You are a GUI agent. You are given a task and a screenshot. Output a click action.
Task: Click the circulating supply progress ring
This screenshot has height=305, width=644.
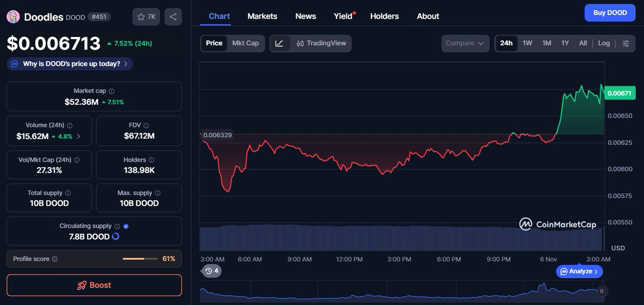(x=115, y=236)
